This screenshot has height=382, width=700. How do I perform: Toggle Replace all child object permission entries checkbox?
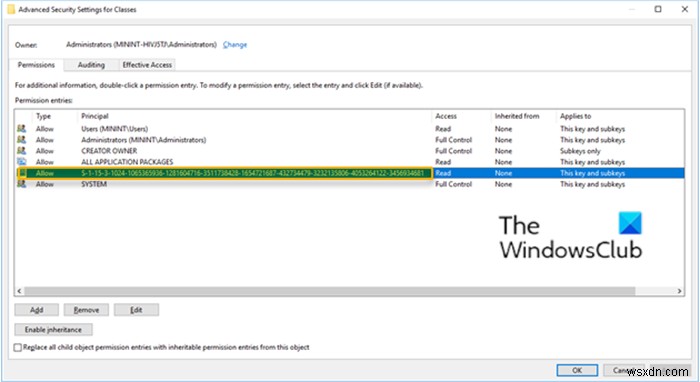[x=18, y=347]
